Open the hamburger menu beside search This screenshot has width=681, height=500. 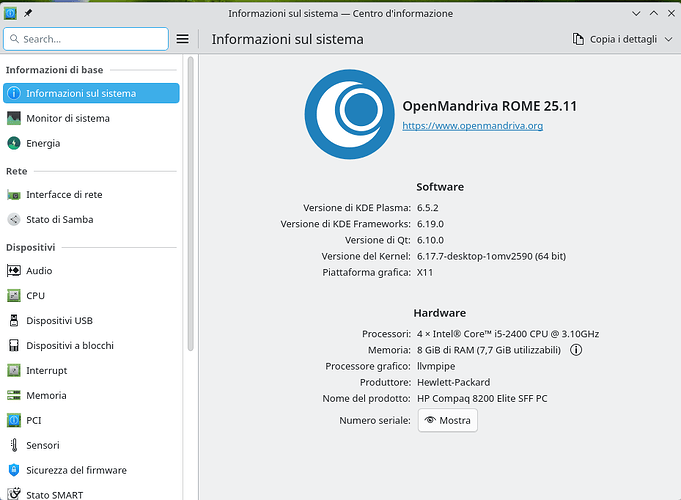(x=182, y=39)
